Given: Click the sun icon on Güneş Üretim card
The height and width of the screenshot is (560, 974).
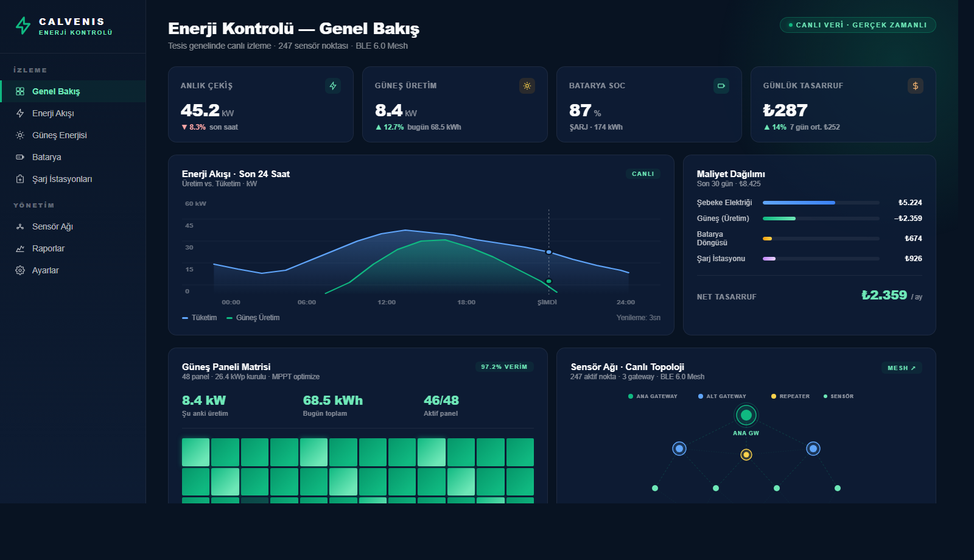Looking at the screenshot, I should point(527,86).
